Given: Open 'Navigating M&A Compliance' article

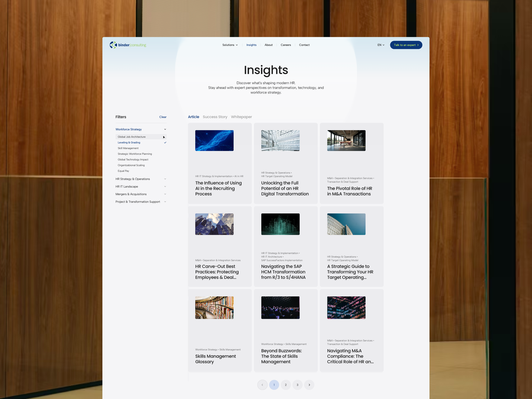Looking at the screenshot, I should [x=350, y=356].
